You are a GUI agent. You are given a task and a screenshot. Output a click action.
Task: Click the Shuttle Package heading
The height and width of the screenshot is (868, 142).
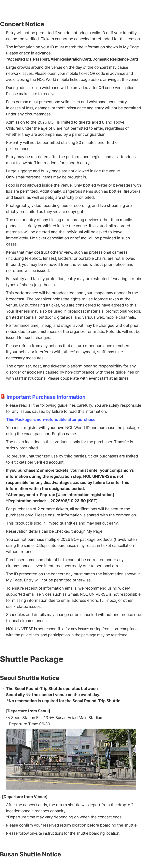32,659
